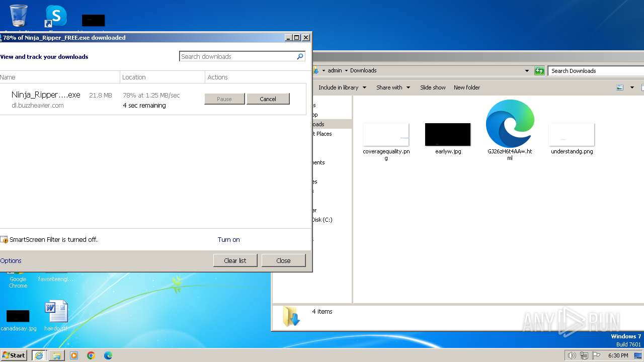Click the Search Downloads box in Explorer
The width and height of the screenshot is (644, 362).
click(x=597, y=71)
